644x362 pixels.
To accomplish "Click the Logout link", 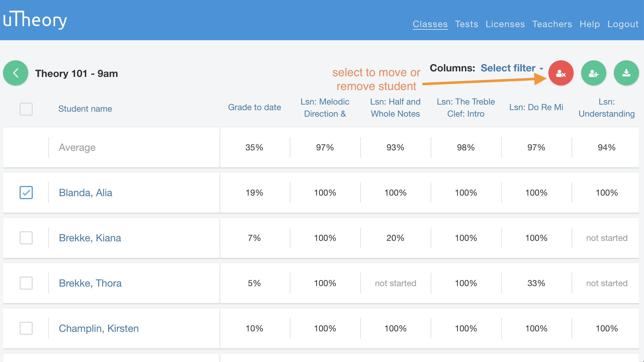I will 623,24.
